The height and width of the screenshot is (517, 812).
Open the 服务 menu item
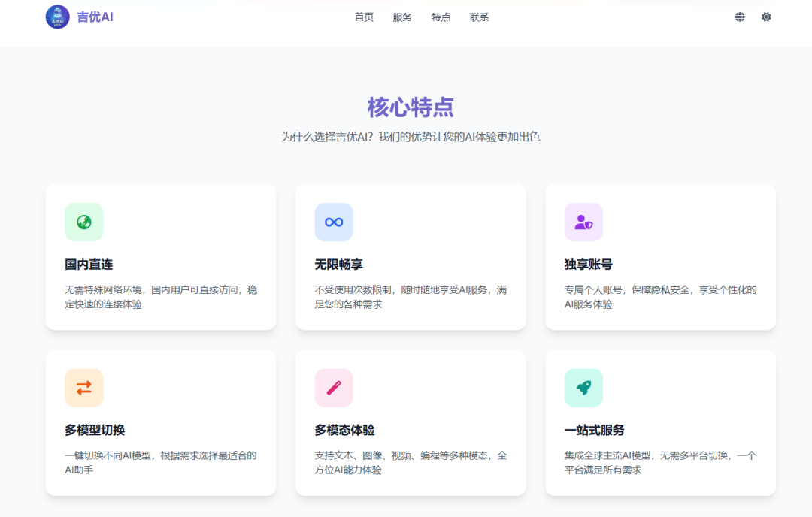(402, 17)
